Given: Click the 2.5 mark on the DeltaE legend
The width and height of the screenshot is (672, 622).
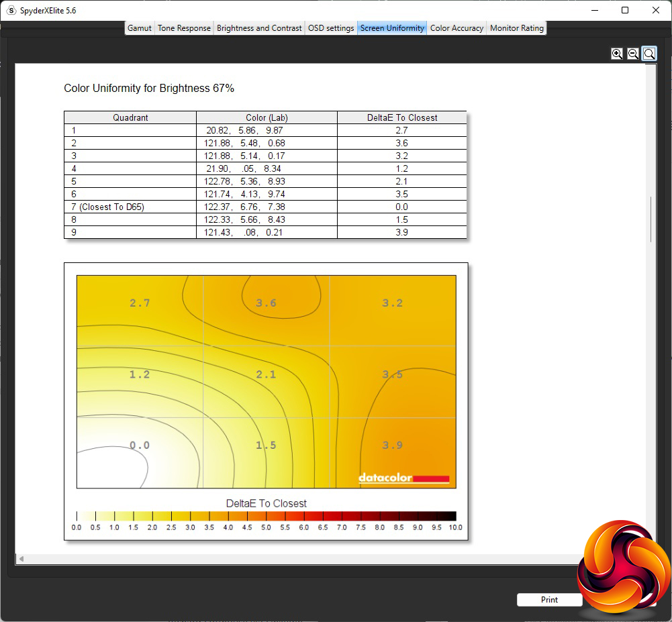Looking at the screenshot, I should [x=171, y=527].
